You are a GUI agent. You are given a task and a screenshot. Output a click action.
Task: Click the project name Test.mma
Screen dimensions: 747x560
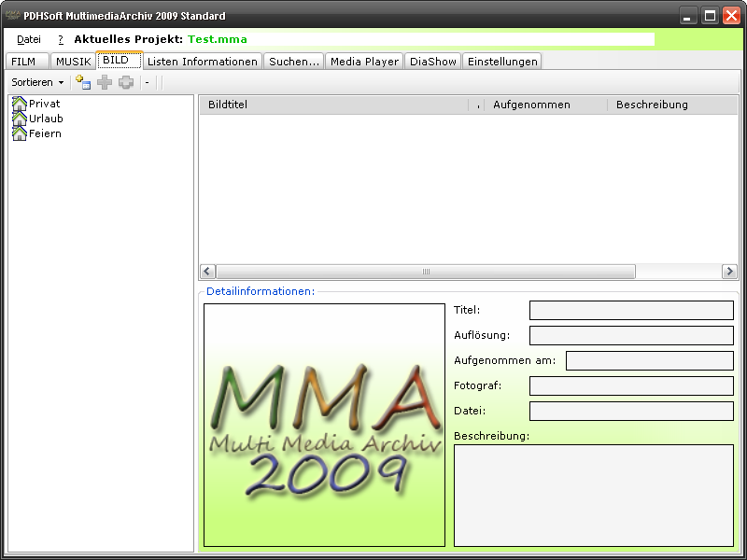(x=218, y=39)
